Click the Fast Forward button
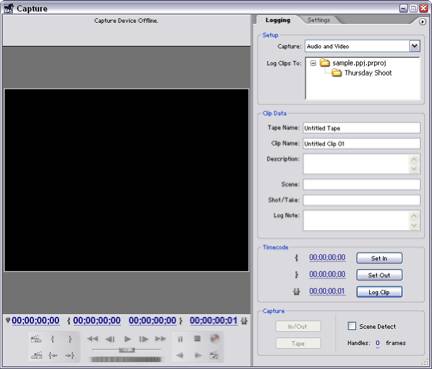 pyautogui.click(x=160, y=339)
